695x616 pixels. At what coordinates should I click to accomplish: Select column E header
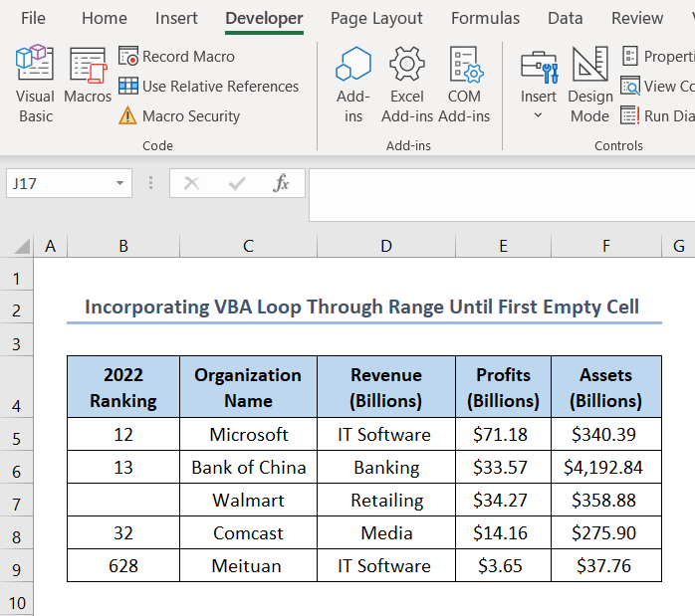pos(503,246)
